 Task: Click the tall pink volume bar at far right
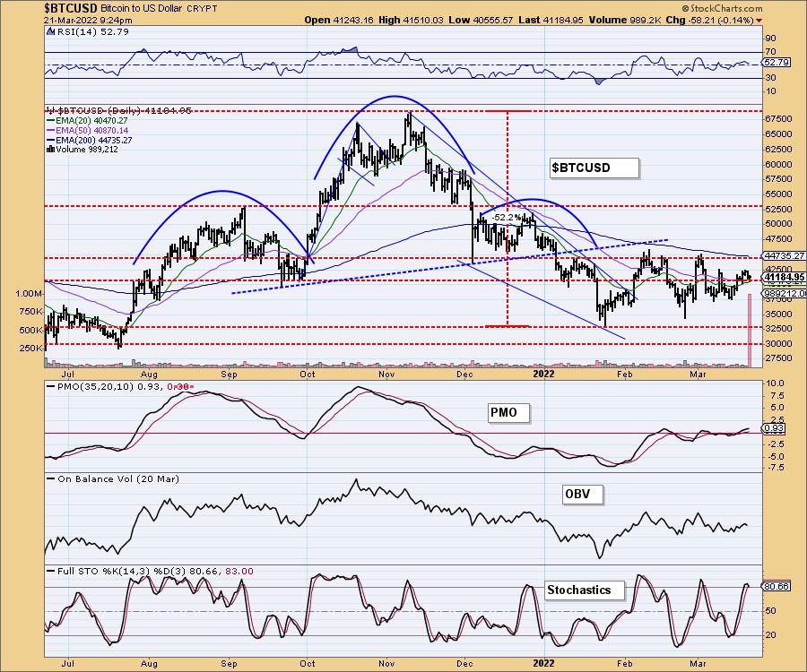point(750,331)
